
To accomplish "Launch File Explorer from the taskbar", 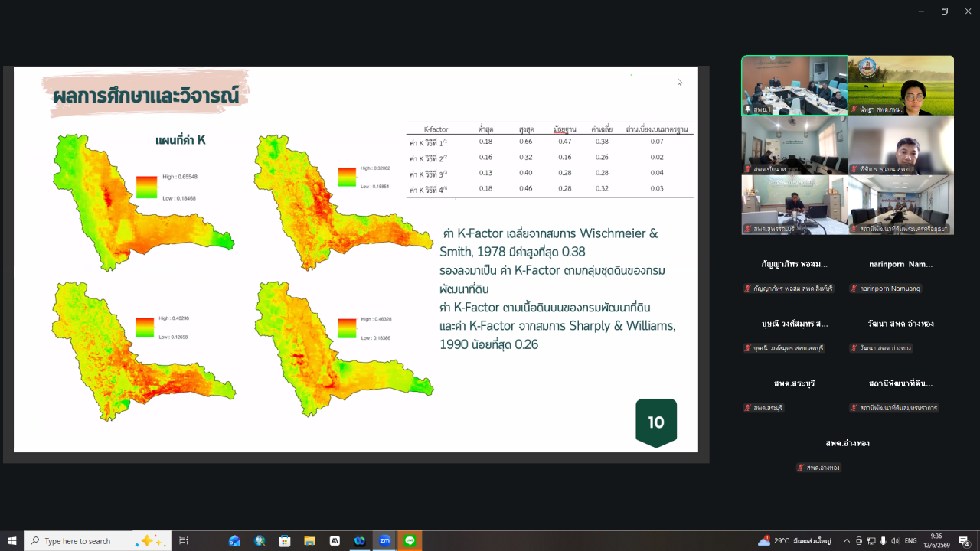I will [x=309, y=540].
